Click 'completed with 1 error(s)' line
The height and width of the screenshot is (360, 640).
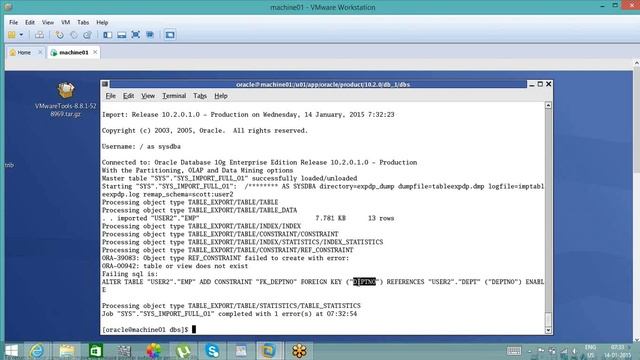click(x=229, y=314)
